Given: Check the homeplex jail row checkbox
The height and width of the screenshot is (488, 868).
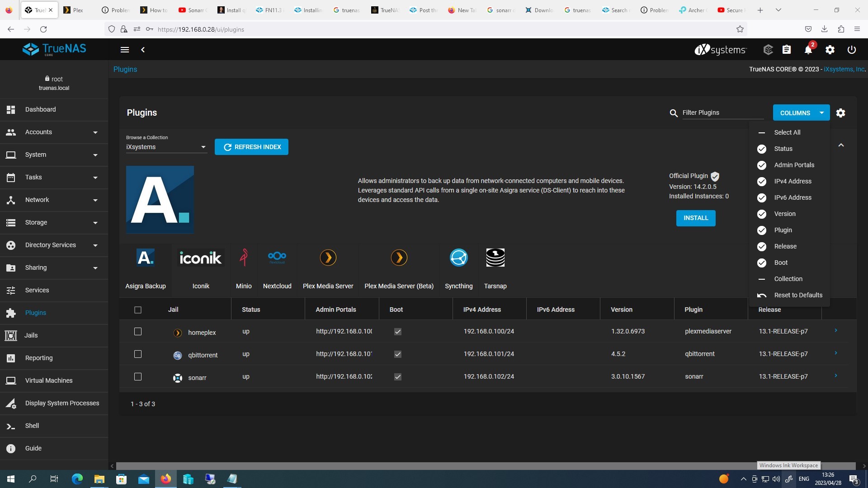Looking at the screenshot, I should point(138,332).
